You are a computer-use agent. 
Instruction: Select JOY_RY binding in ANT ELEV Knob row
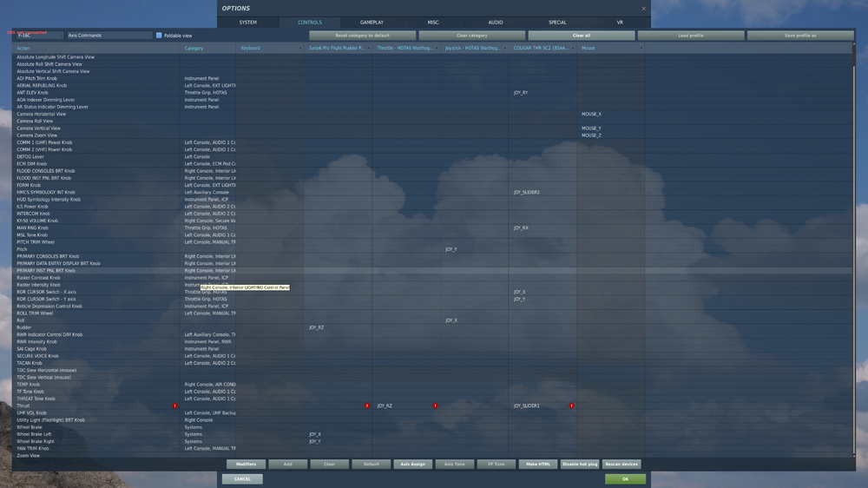tap(521, 93)
